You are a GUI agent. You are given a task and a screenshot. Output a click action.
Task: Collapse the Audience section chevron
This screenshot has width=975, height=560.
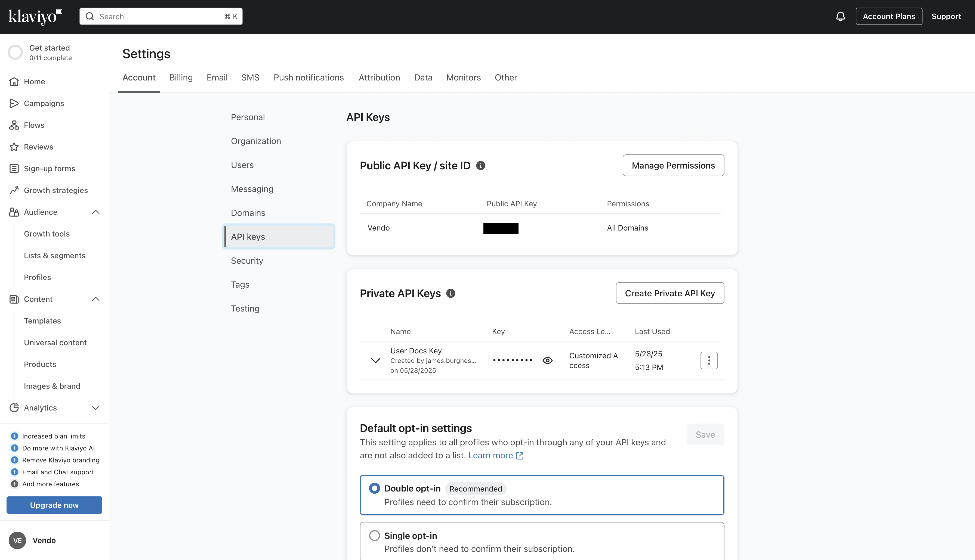click(x=96, y=212)
